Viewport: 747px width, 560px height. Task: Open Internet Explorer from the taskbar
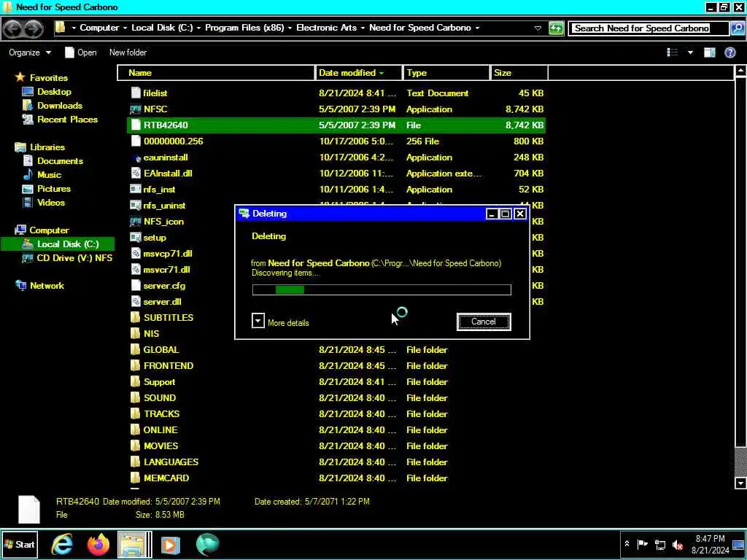click(63, 545)
